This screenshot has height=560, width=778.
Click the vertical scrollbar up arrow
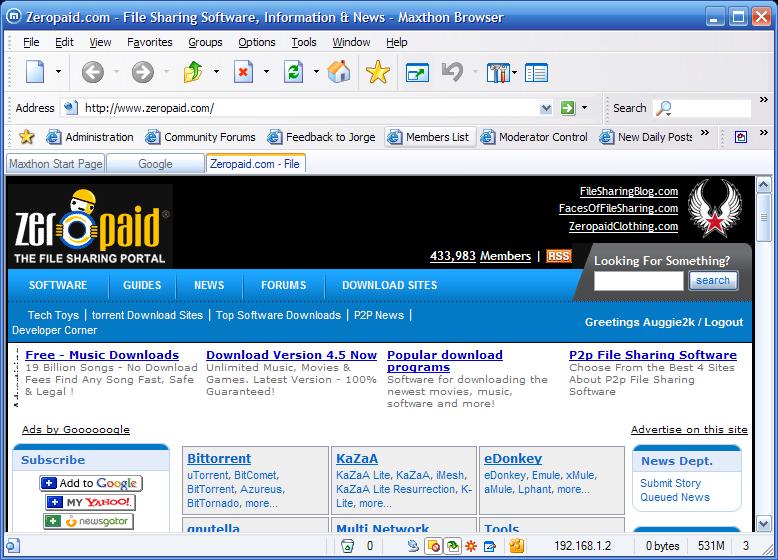pyautogui.click(x=764, y=185)
